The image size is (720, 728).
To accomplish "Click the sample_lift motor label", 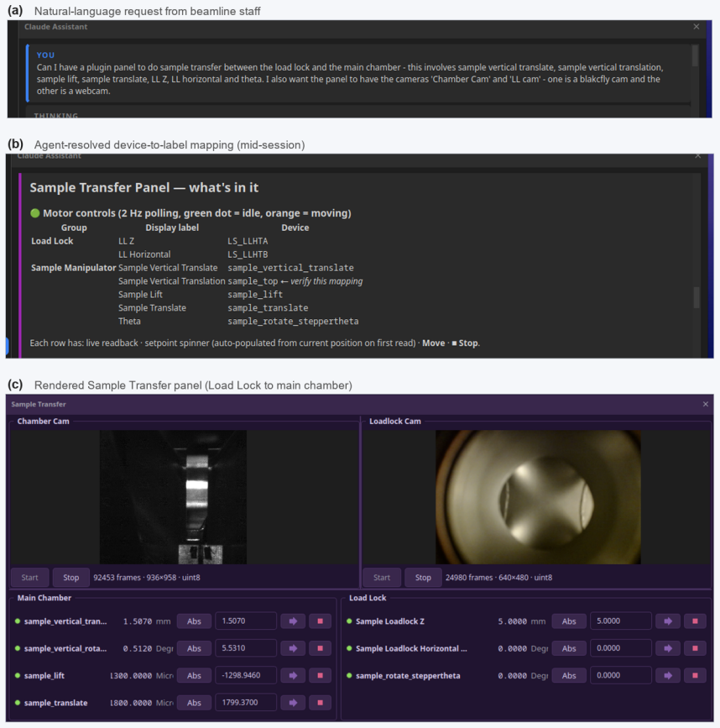I will (x=44, y=676).
